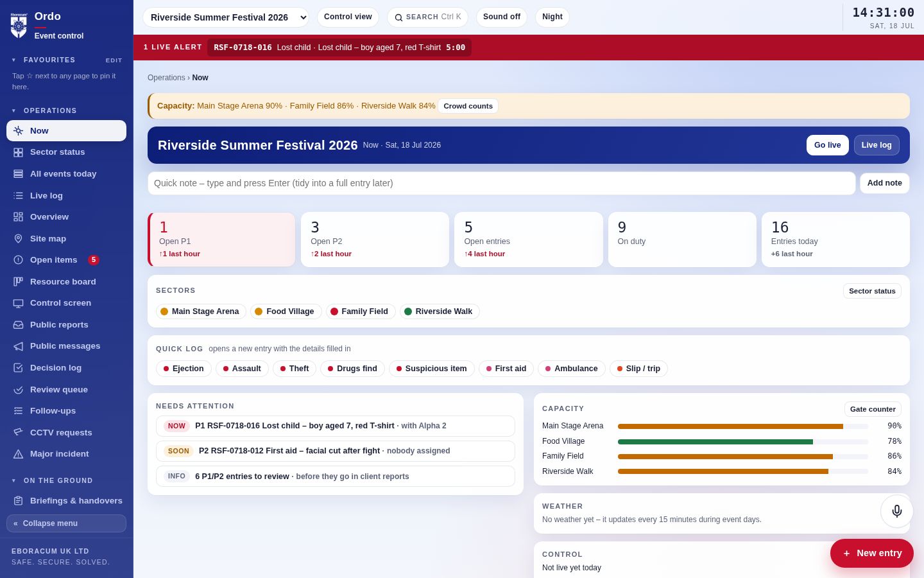Select the Family Field sector chip
Viewport: 924px width, 578px height.
tap(361, 311)
